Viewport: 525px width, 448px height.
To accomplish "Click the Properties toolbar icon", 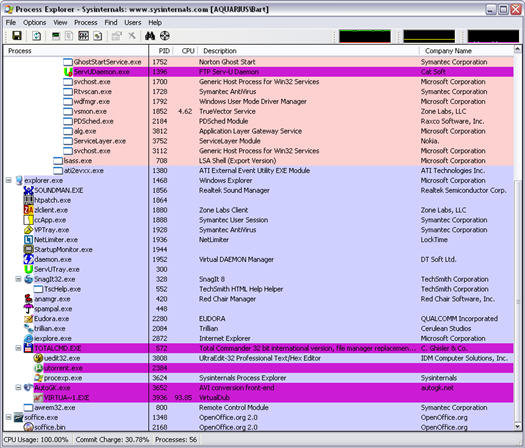I will click(117, 35).
